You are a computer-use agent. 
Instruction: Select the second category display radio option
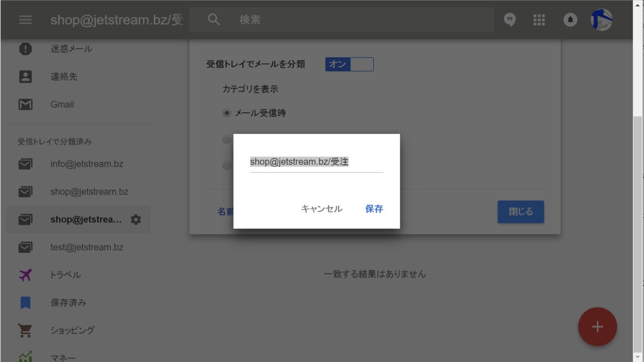click(227, 139)
